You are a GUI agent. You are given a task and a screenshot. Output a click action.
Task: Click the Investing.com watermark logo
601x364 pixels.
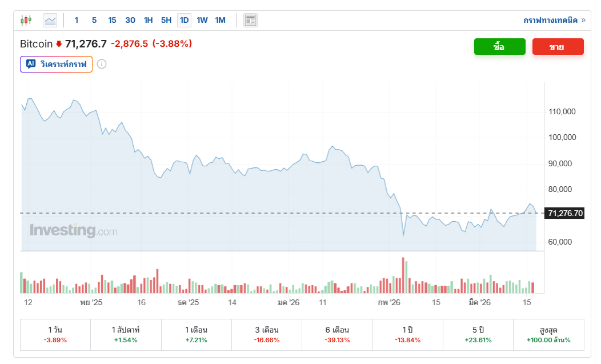[74, 231]
